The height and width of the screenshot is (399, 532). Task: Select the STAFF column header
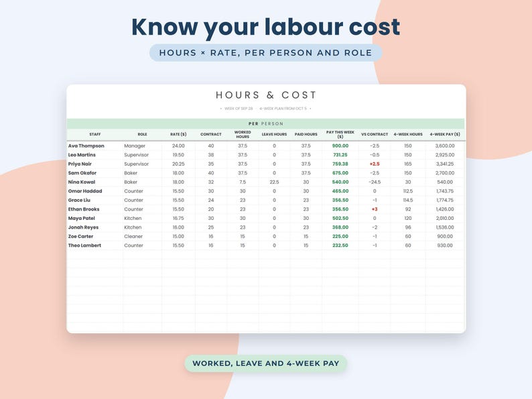pyautogui.click(x=95, y=135)
